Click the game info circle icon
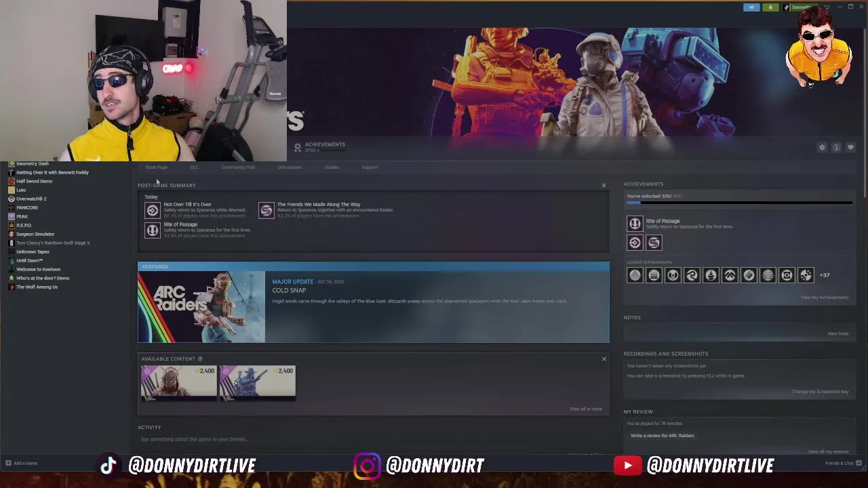 836,147
